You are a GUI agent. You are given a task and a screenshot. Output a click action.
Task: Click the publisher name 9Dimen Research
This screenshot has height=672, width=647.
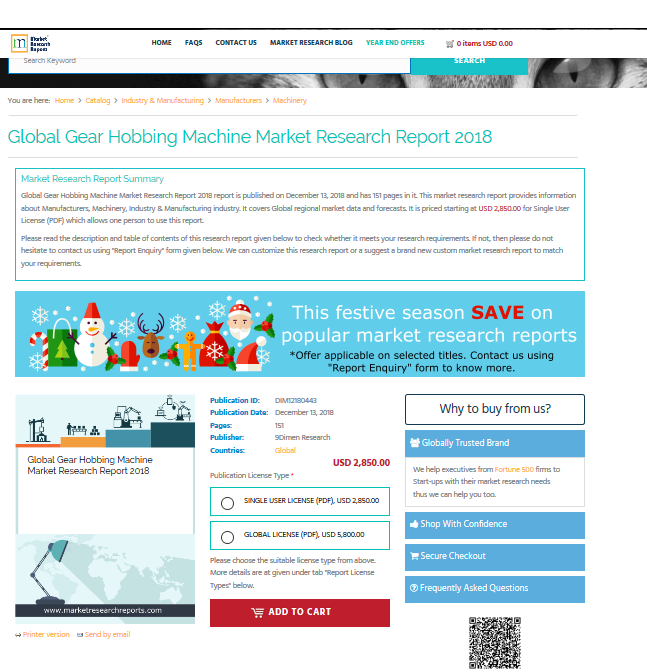(x=303, y=438)
